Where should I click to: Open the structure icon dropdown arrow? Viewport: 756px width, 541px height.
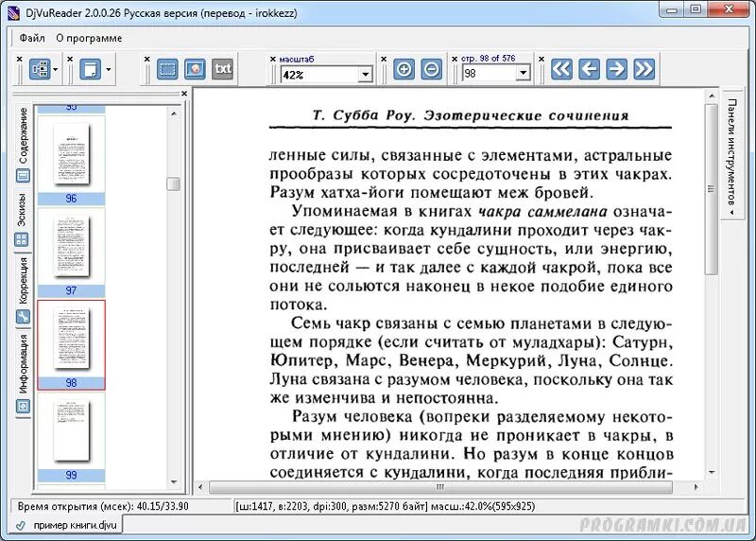[x=55, y=70]
